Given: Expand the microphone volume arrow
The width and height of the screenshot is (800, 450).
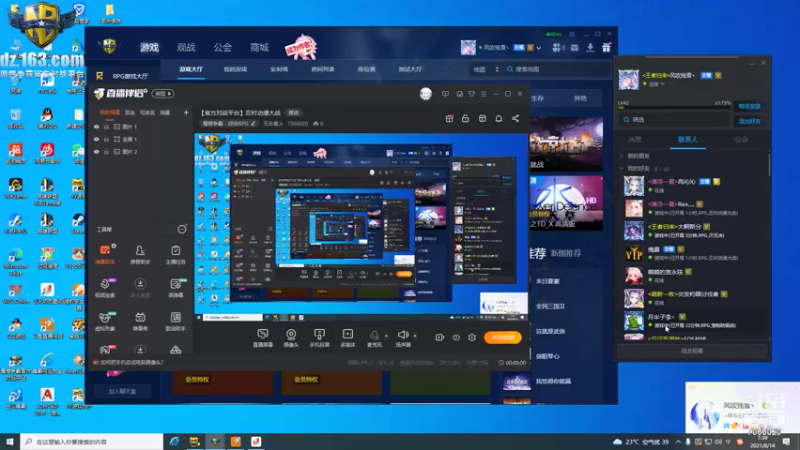Looking at the screenshot, I should click(x=386, y=336).
